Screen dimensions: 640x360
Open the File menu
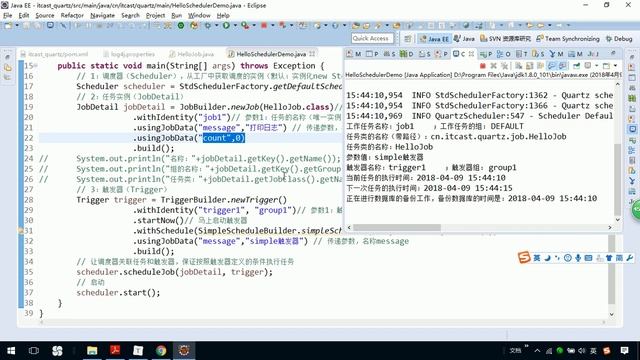coord(7,16)
